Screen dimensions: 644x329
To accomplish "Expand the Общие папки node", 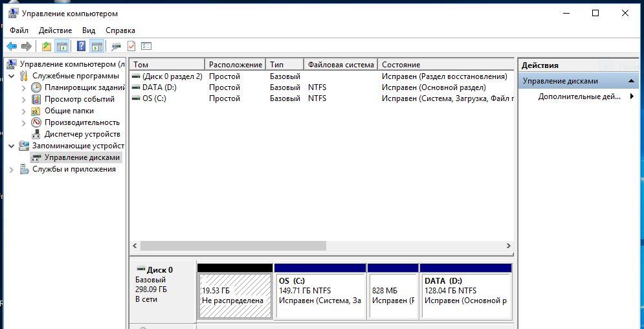I will [x=24, y=111].
